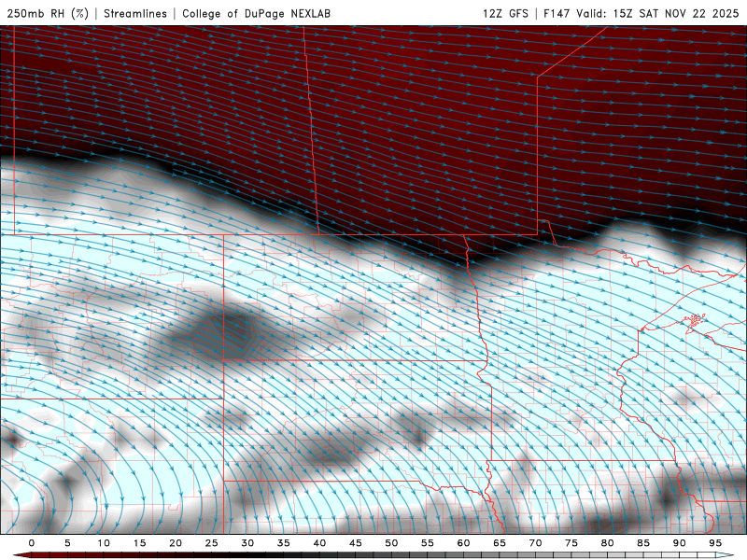Screen dimensions: 747x560
Task: Click the 'F147 Valid: 15Z SAT NOV 22 2025' text
Action: point(641,13)
